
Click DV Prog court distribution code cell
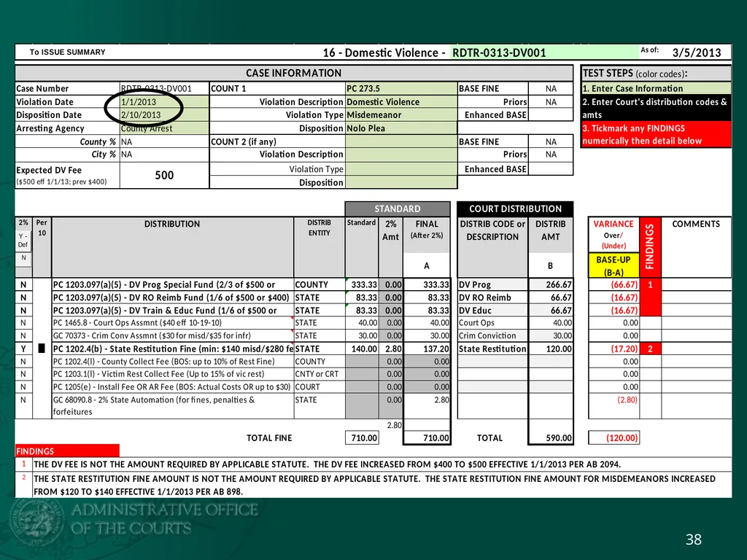coord(492,285)
